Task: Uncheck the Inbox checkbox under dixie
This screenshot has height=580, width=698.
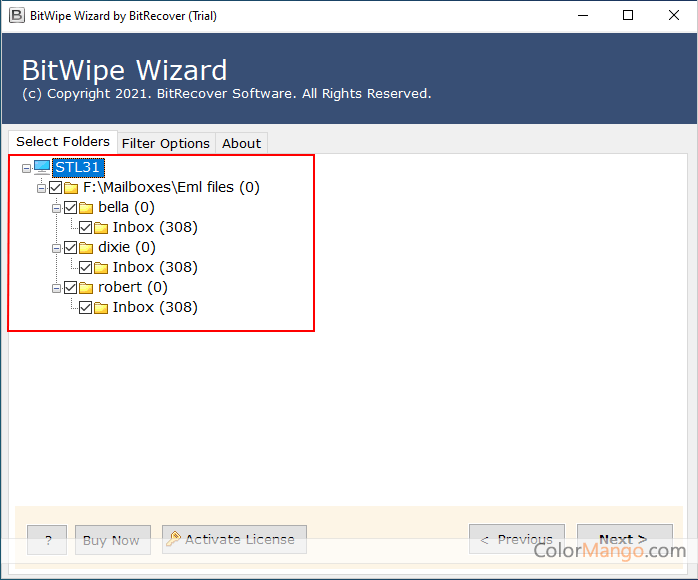Action: [x=85, y=268]
